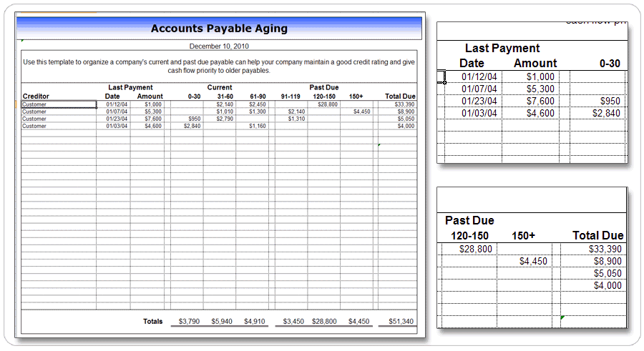Select the $3,790 total for 0-30
Image resolution: width=644 pixels, height=351 pixels.
189,322
